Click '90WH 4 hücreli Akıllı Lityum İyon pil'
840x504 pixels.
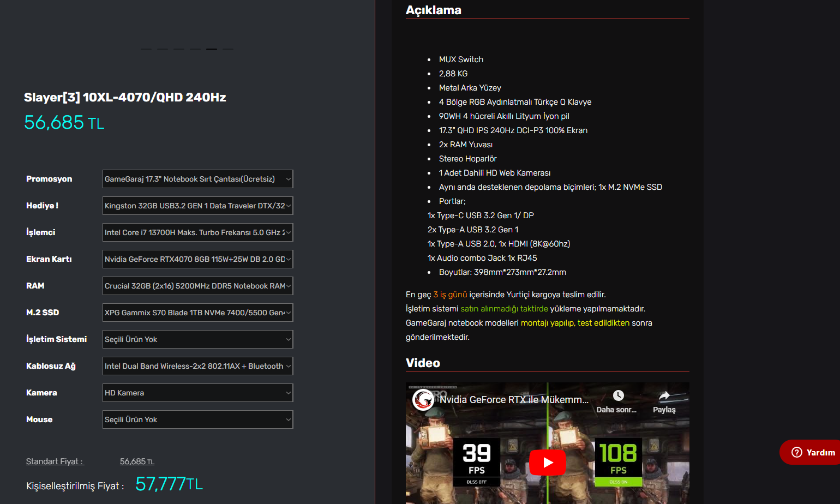coord(504,116)
